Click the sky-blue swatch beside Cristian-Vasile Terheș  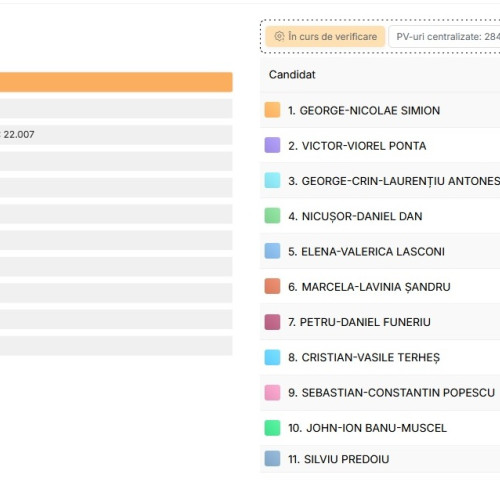(272, 357)
